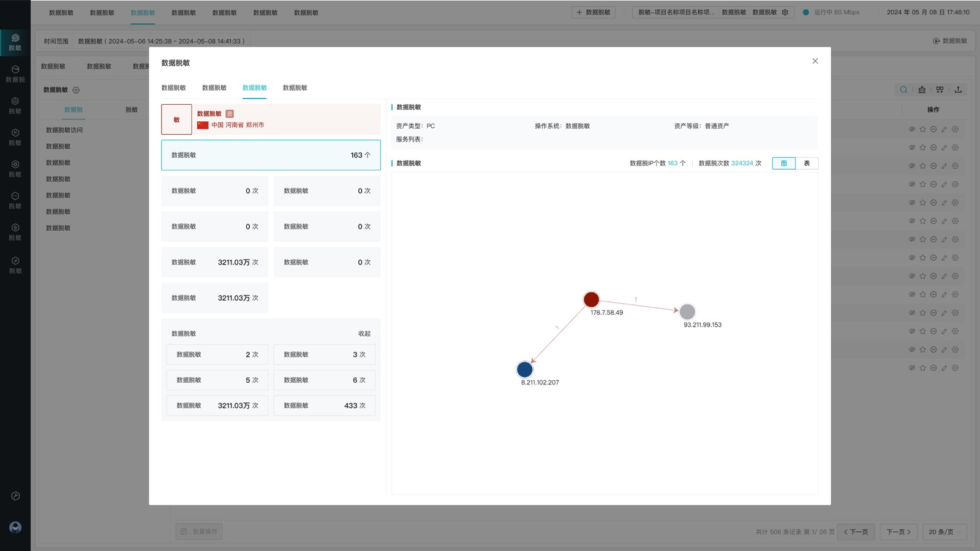This screenshot has height=551, width=980.
Task: Click the pencil edit icon in the first table row
Action: pyautogui.click(x=944, y=129)
